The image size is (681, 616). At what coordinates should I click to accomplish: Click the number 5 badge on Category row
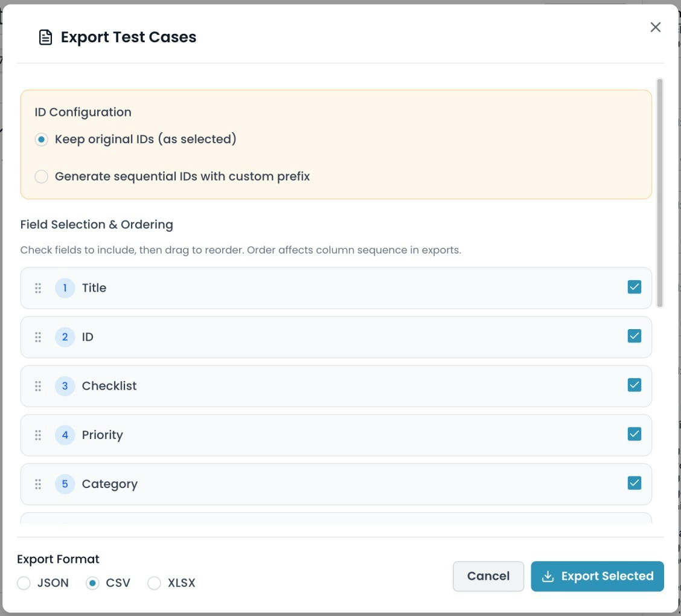pos(65,484)
